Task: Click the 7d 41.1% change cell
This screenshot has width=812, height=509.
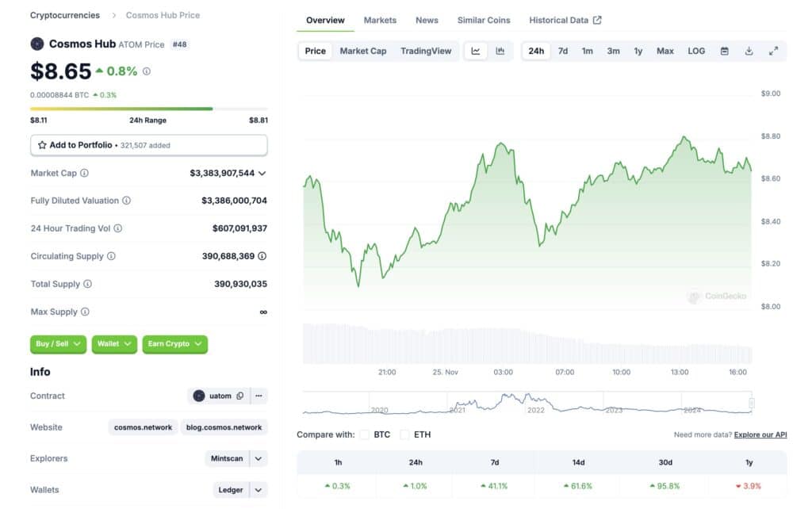Action: point(494,486)
